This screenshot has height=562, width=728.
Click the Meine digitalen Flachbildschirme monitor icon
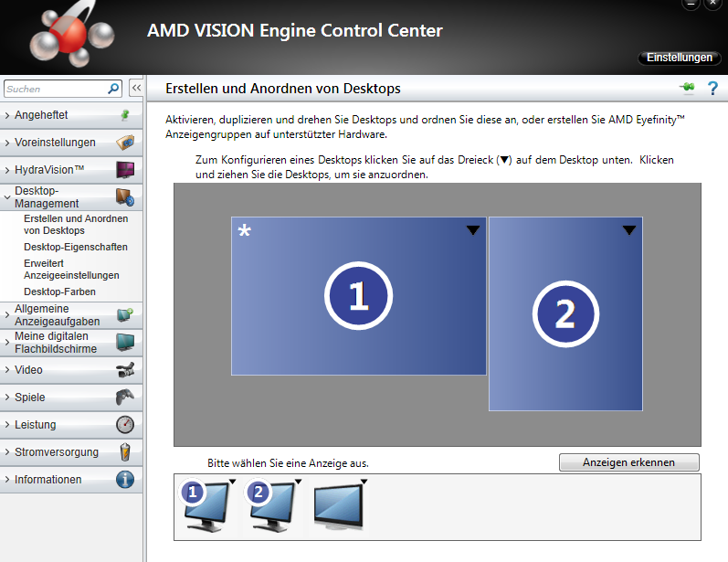pyautogui.click(x=125, y=343)
